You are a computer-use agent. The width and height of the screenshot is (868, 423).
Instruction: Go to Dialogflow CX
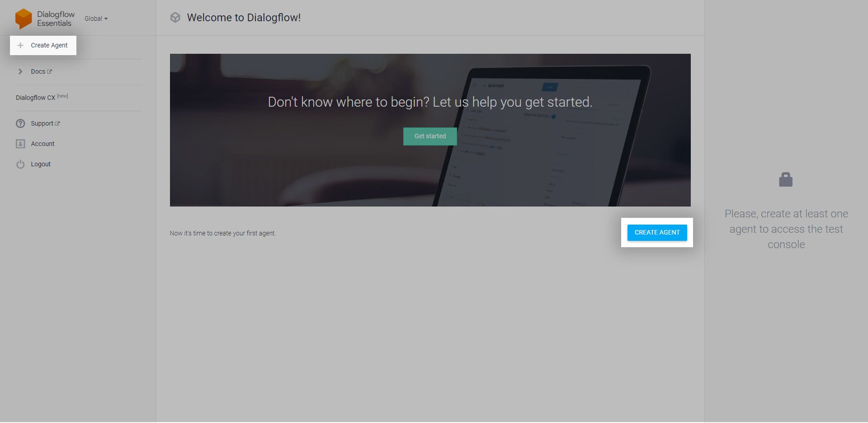[x=36, y=98]
